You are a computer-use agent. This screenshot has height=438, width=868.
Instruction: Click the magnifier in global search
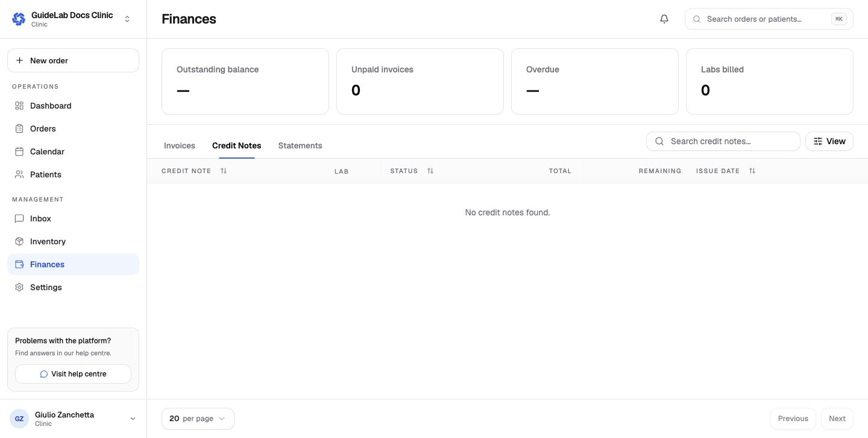click(697, 19)
